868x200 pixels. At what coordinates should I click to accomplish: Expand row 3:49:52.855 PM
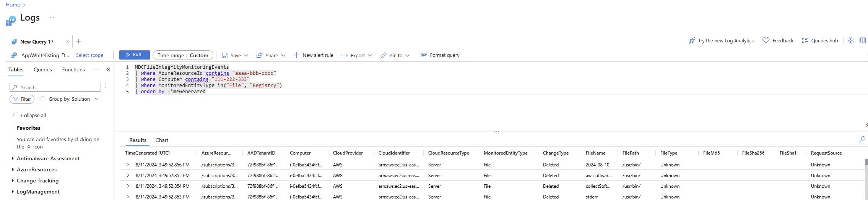[x=128, y=176]
